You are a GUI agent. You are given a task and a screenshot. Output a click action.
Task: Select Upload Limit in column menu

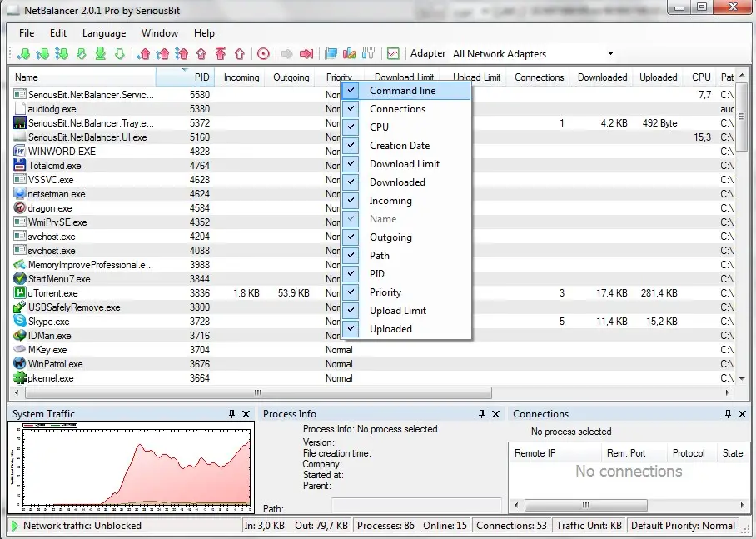406,311
